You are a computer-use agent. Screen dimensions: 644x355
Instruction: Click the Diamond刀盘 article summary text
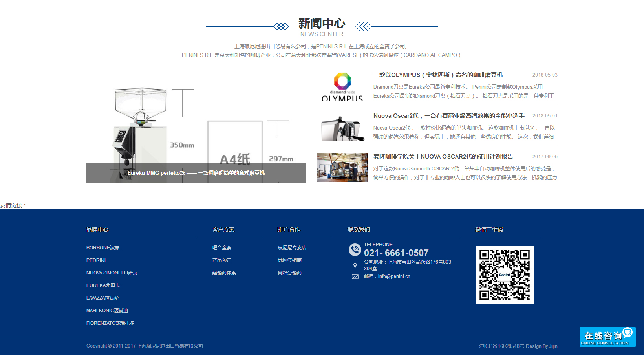464,91
